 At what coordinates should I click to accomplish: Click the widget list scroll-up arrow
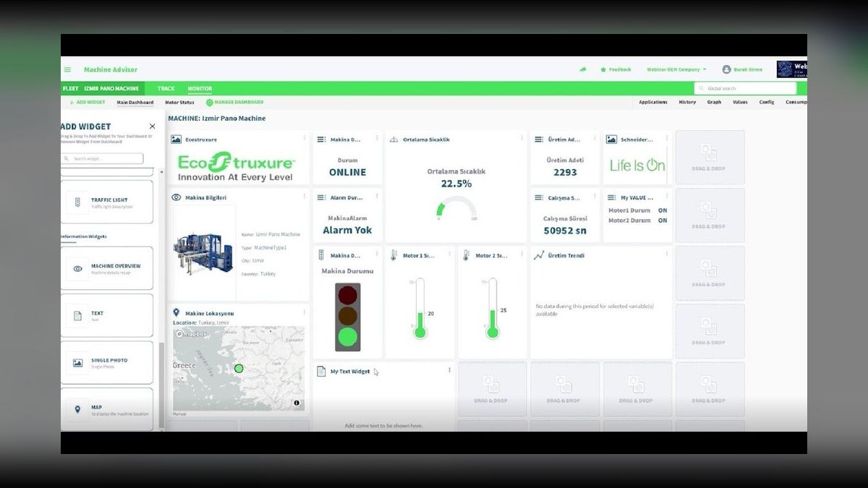161,172
